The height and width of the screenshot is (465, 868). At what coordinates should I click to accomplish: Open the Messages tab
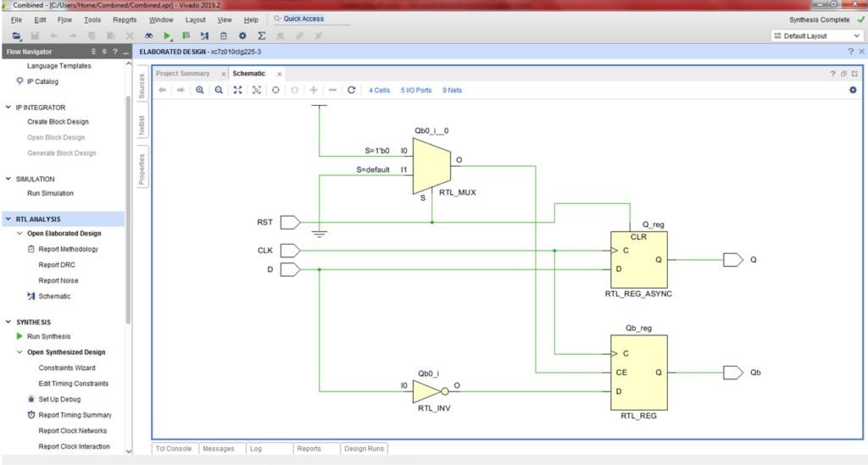pyautogui.click(x=219, y=448)
